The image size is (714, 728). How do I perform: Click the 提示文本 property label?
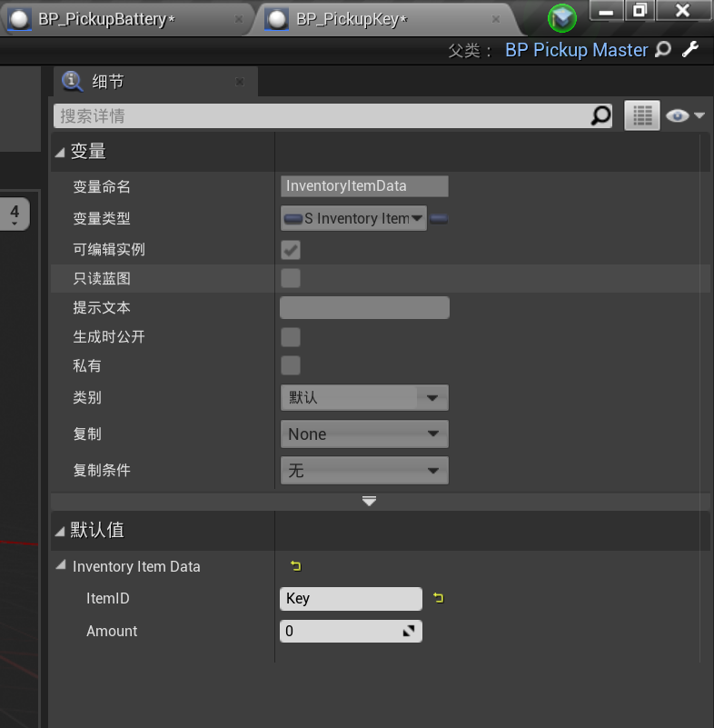point(102,308)
